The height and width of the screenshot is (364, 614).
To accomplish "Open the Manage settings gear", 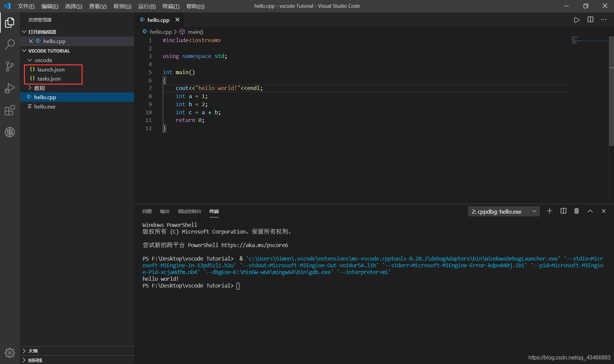I will pyautogui.click(x=10, y=353).
